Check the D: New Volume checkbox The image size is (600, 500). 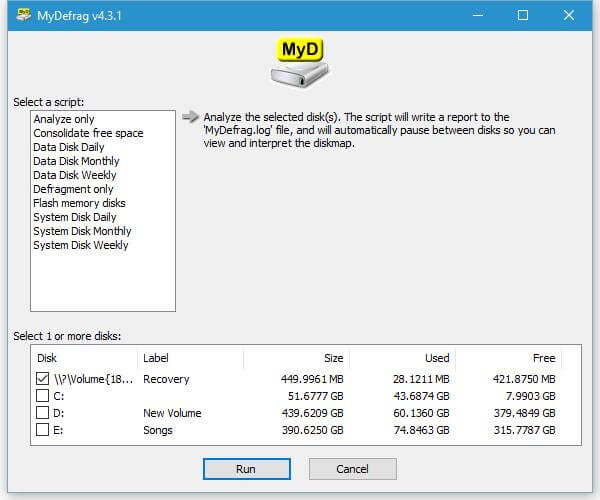pos(42,413)
